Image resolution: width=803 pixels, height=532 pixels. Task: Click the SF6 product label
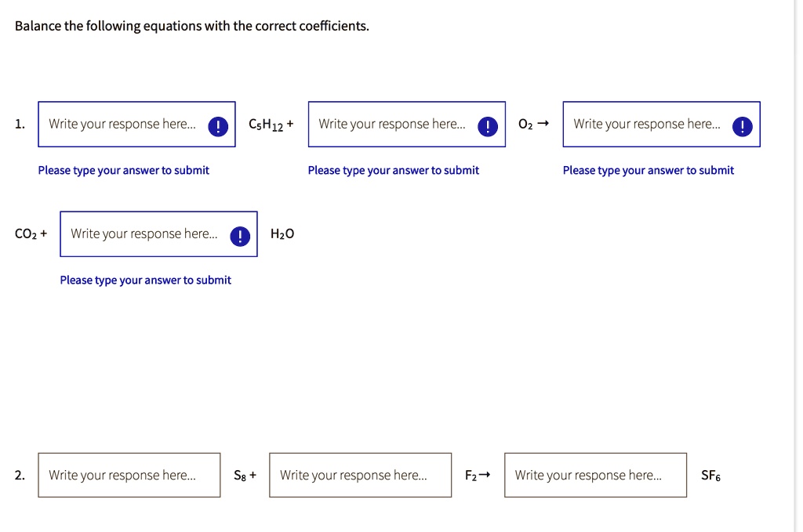pos(710,476)
